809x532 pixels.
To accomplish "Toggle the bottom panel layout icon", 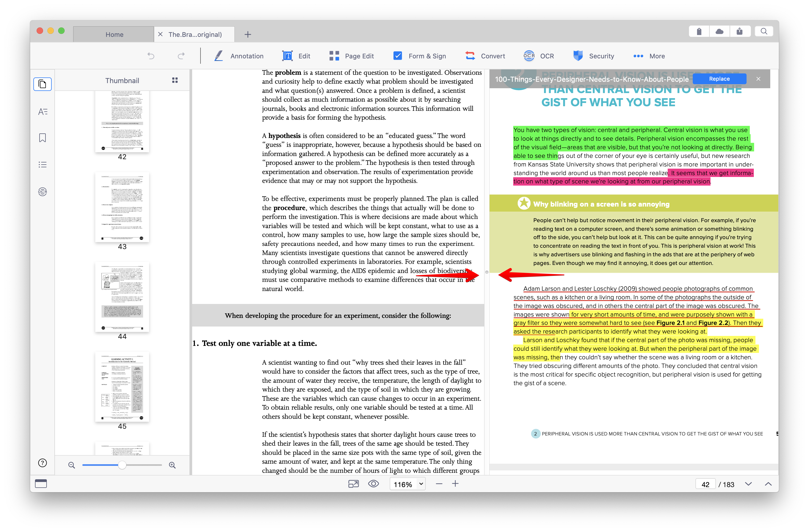I will coord(41,483).
